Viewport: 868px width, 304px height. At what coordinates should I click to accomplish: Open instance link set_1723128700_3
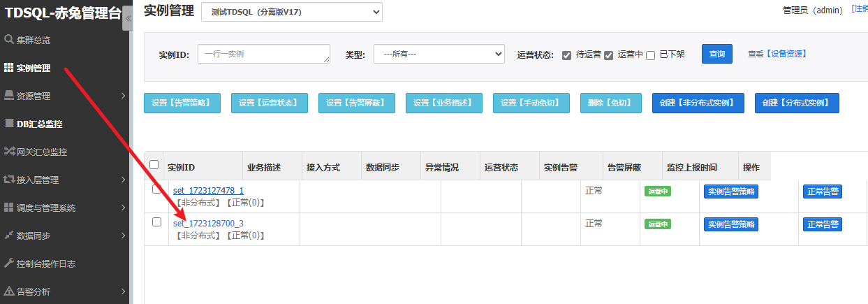coord(208,223)
